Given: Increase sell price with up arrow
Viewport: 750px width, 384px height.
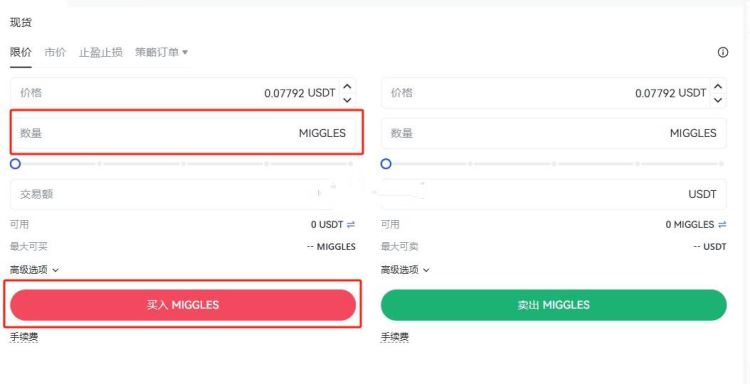Looking at the screenshot, I should (718, 87).
